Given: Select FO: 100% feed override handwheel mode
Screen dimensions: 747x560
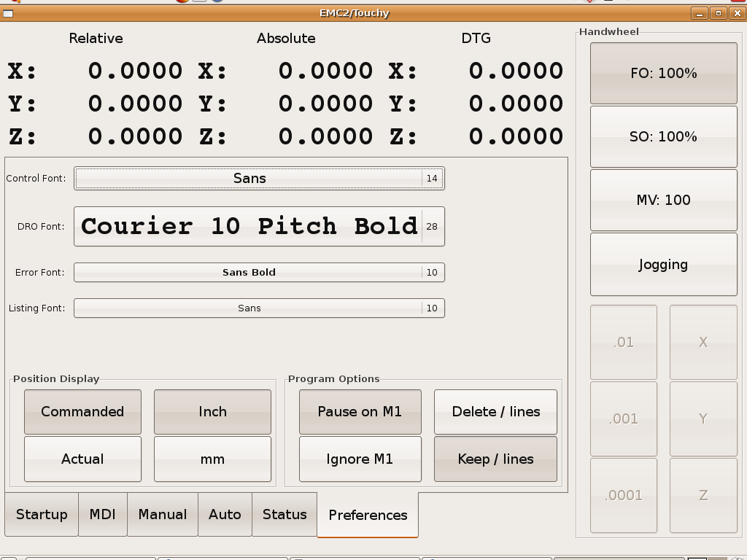Looking at the screenshot, I should click(664, 73).
